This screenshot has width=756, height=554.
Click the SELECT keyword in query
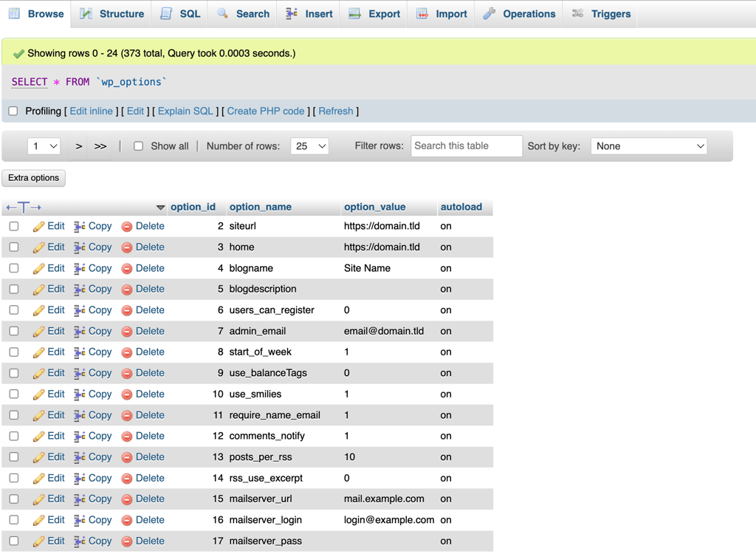pyautogui.click(x=30, y=82)
